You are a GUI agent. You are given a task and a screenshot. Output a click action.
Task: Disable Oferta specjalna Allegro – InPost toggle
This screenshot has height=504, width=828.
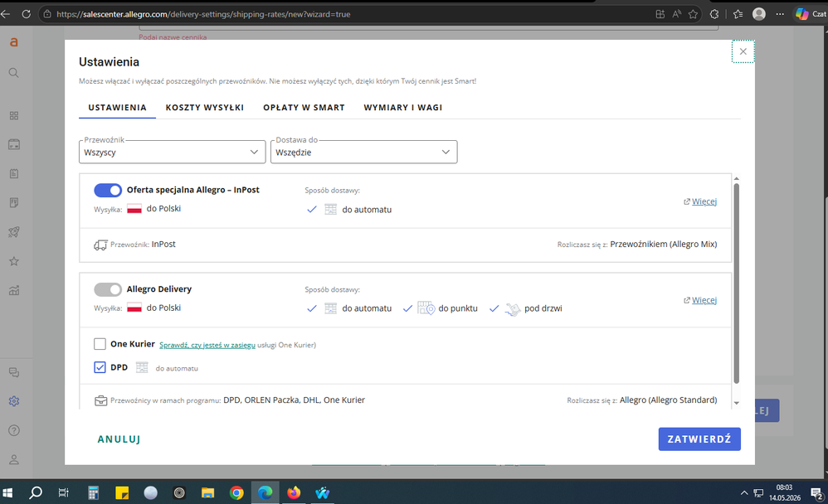[x=108, y=190]
